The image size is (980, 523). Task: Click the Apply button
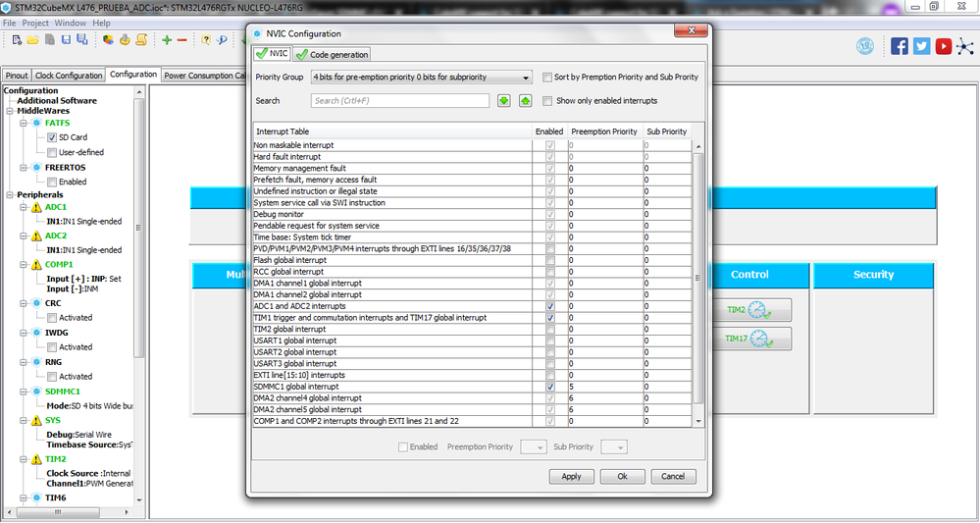tap(571, 476)
